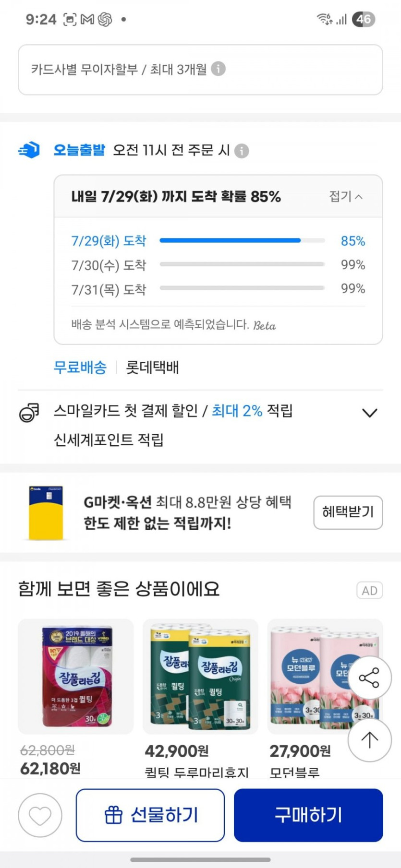Tap the info icon next to 오늘출발
The image size is (401, 868).
click(x=242, y=151)
